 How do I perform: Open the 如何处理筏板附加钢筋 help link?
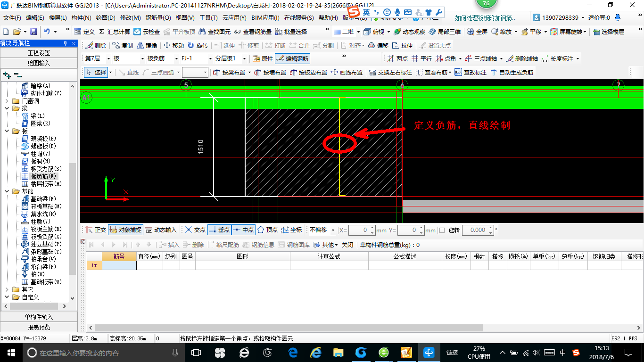click(x=485, y=18)
